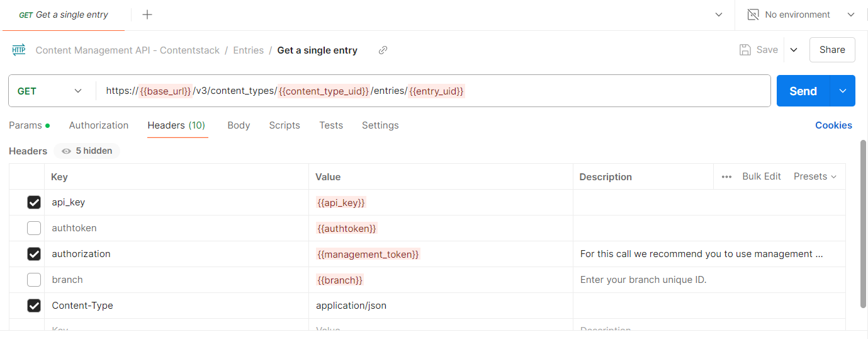Screen dimensions: 868x339
Task: Open the Settings tab
Action: pyautogui.click(x=380, y=125)
